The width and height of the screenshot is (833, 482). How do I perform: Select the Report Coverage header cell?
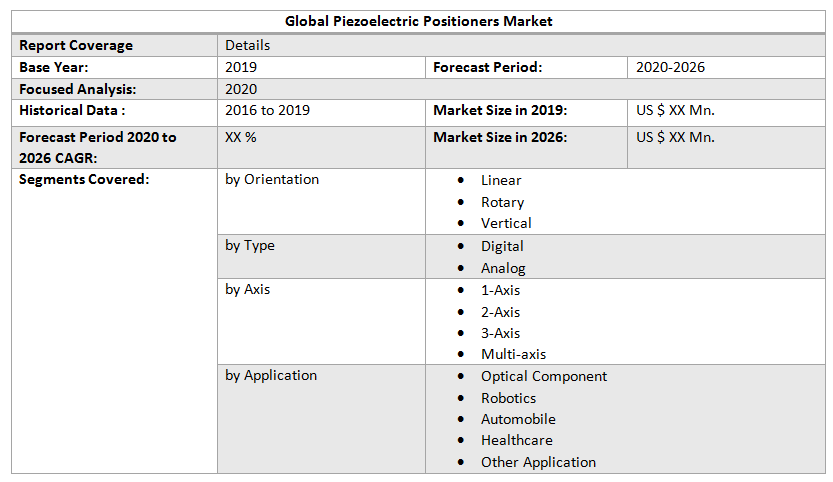76,45
